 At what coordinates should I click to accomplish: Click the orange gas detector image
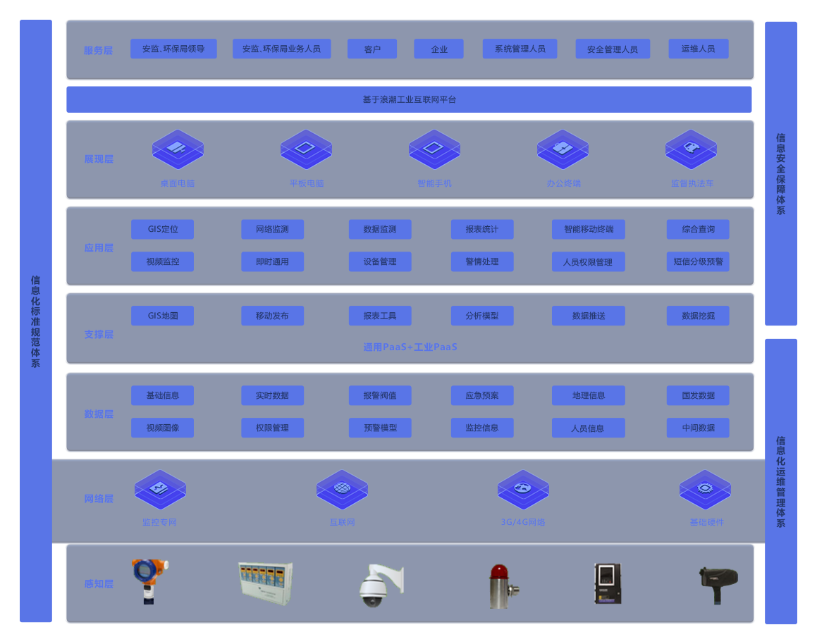[x=149, y=581]
